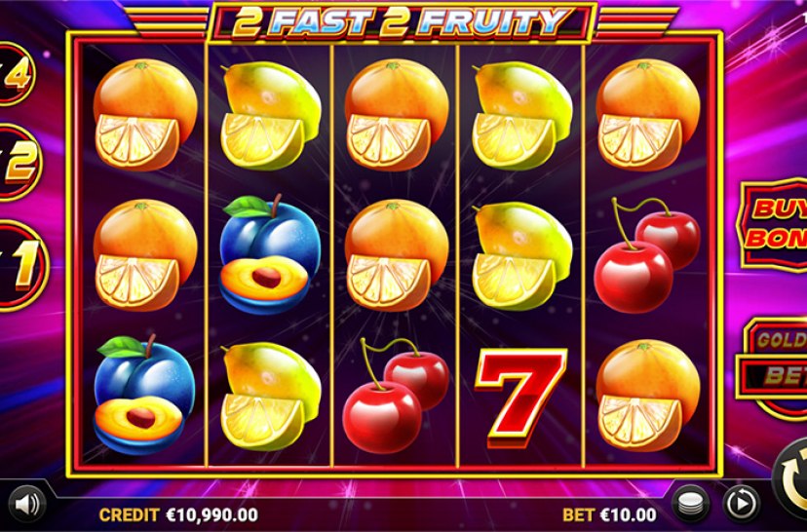Image resolution: width=807 pixels, height=532 pixels.
Task: Select the multiplier 4 badge
Action: 15,74
